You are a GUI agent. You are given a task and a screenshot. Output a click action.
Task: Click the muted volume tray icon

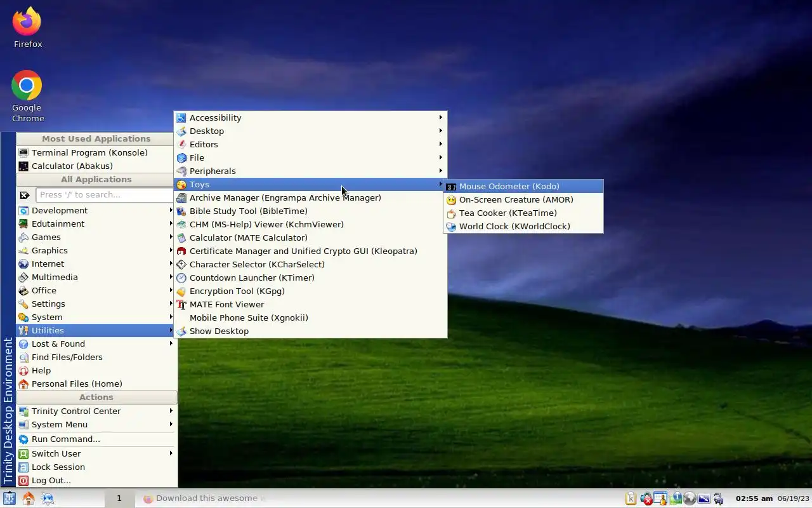tap(646, 498)
